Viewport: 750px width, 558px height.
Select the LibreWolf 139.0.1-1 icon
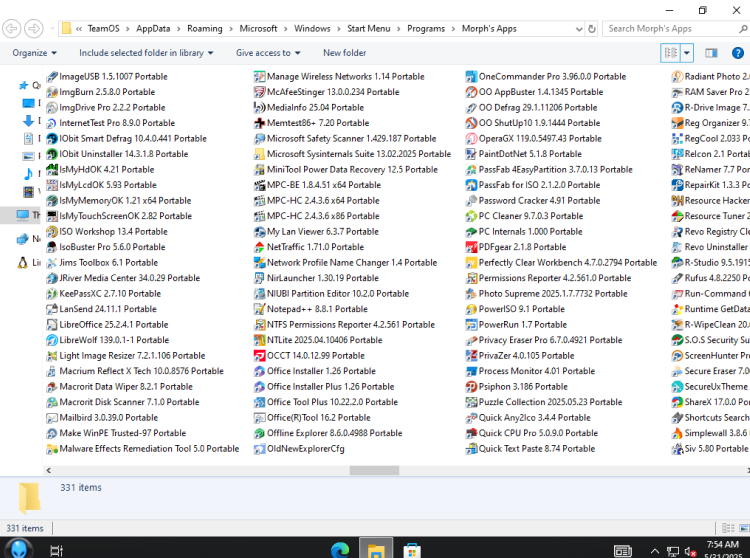pyautogui.click(x=52, y=340)
